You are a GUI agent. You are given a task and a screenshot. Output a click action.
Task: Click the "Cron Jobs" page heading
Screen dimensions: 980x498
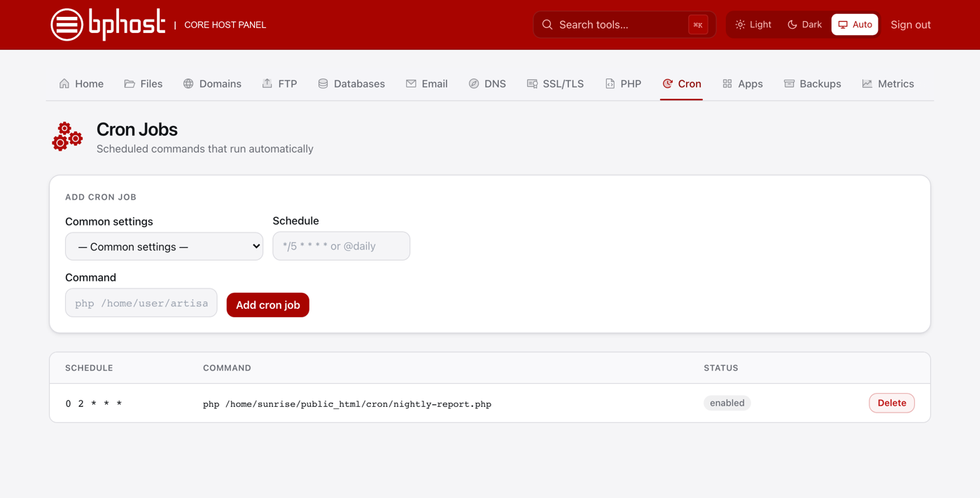click(x=137, y=130)
